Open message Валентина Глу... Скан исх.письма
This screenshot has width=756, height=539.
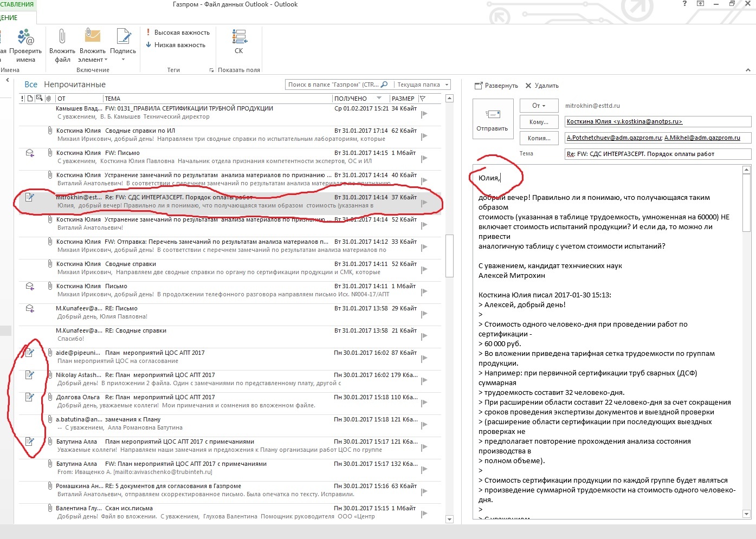[230, 512]
